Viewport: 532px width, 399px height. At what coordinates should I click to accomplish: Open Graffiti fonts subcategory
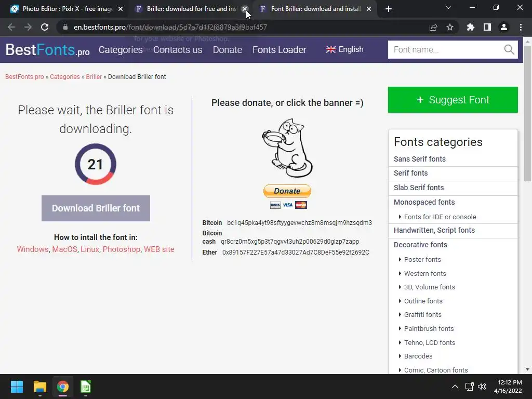click(x=423, y=314)
